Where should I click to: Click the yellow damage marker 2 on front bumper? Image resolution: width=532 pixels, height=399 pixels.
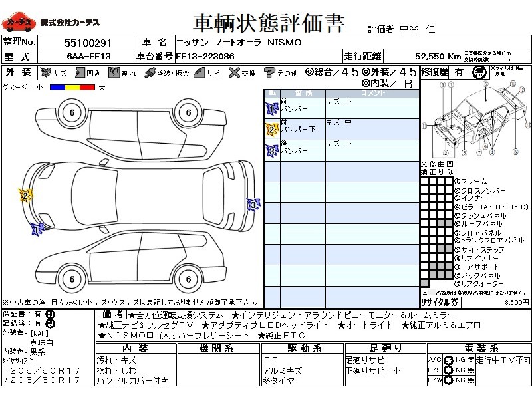[x=26, y=196]
